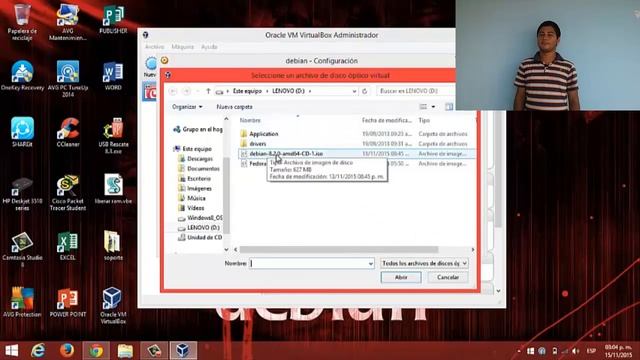Expand the address bar path dropdown
Viewport: 640px width, 360px height.
pos(354,91)
